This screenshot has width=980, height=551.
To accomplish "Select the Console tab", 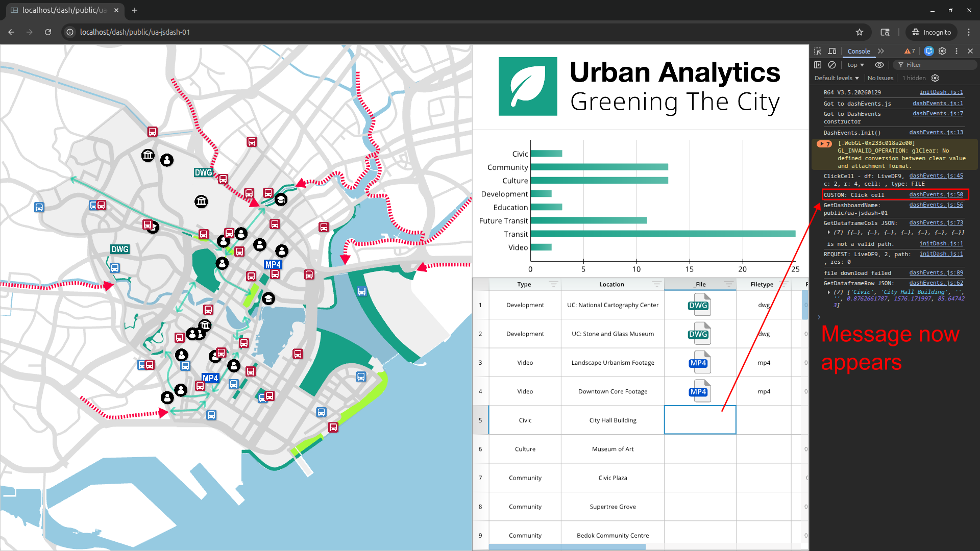I will click(859, 51).
